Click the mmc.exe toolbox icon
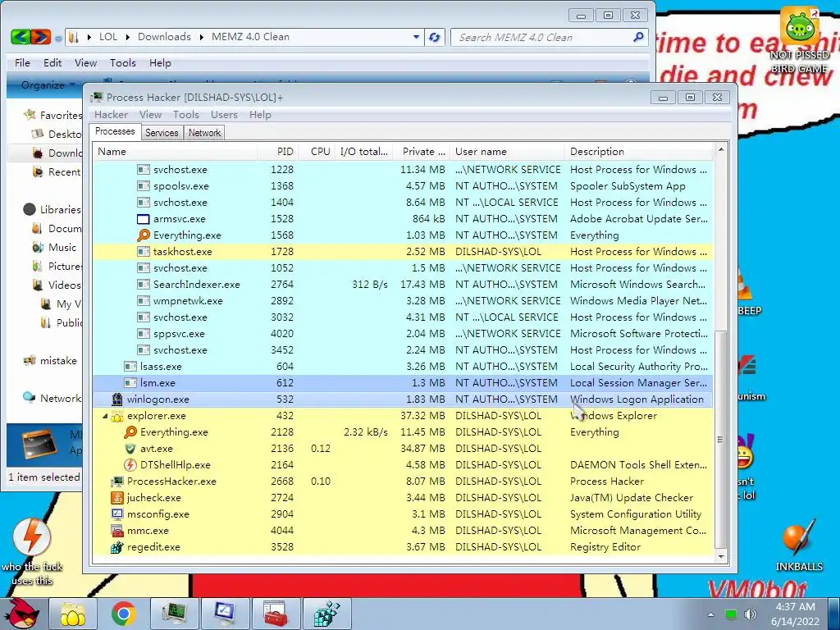The height and width of the screenshot is (630, 840). (x=116, y=531)
